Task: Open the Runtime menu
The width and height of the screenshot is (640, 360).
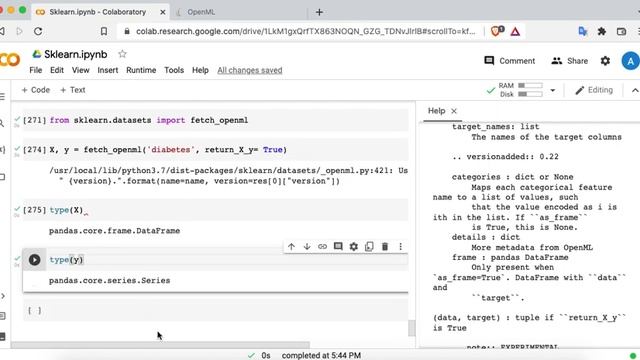Action: point(141,70)
